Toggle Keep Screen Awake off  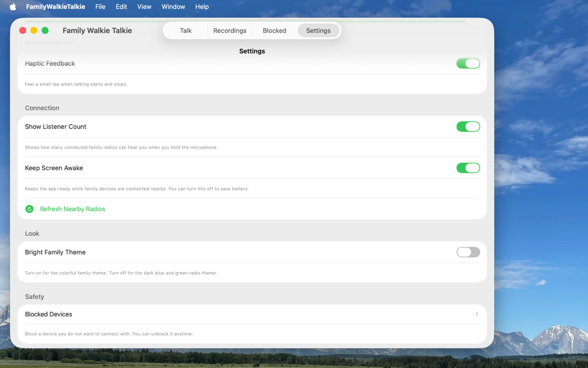click(468, 168)
